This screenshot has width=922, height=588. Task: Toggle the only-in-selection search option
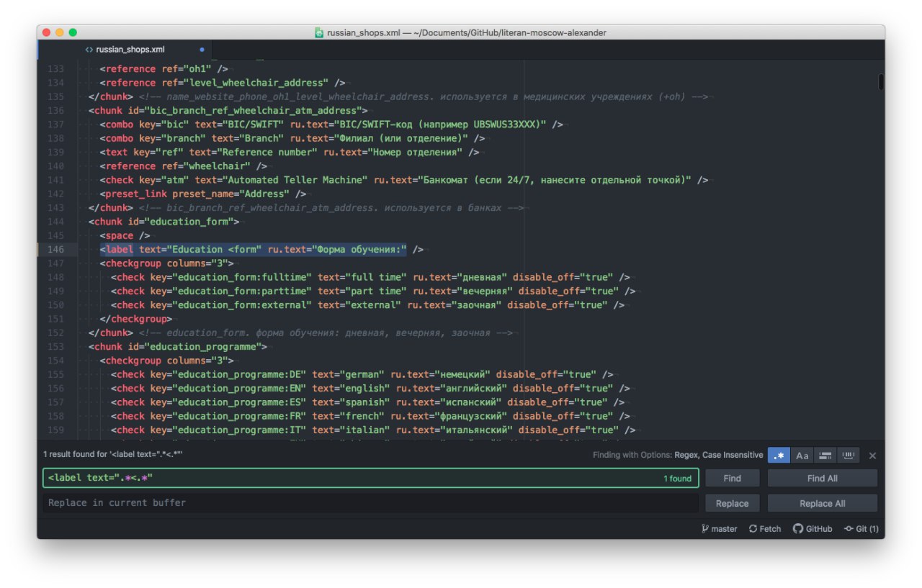825,456
